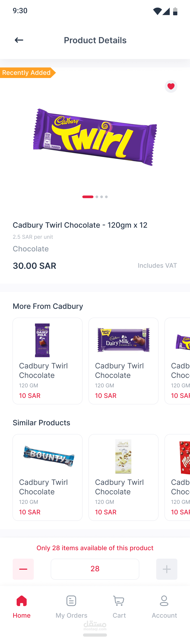Tap the battery icon in status bar
Viewport: 190px width, 644px height.
point(175,11)
